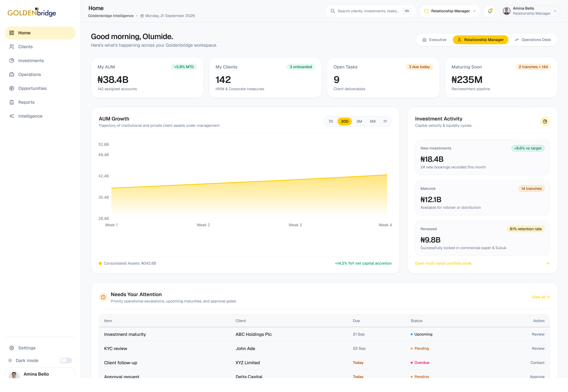Open the Settings gear icon
The height and width of the screenshot is (392, 568).
(12, 348)
